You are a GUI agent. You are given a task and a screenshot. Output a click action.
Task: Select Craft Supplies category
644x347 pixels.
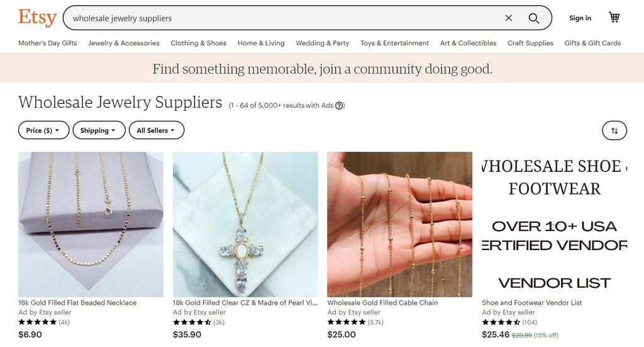(530, 43)
